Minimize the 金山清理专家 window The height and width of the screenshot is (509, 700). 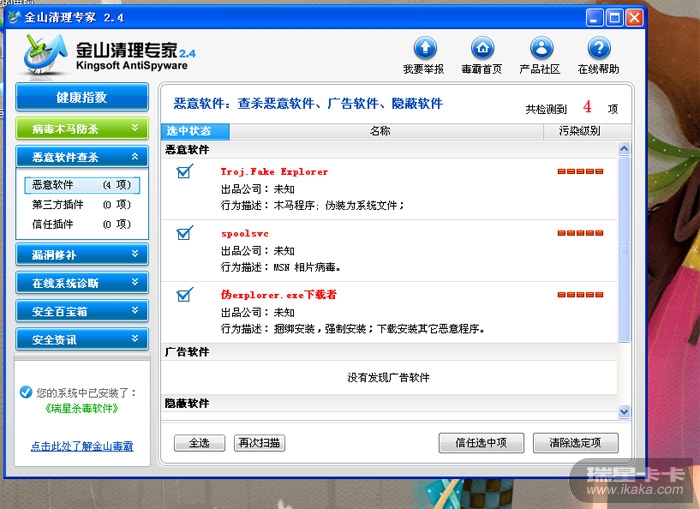[594, 18]
